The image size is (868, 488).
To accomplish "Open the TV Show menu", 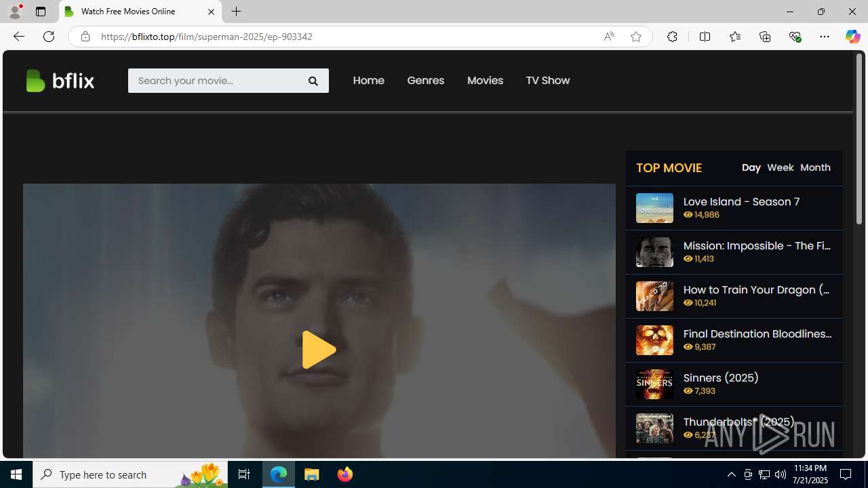I will point(548,81).
